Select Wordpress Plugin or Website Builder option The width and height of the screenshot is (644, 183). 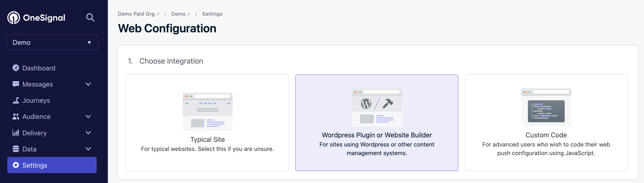click(x=377, y=123)
